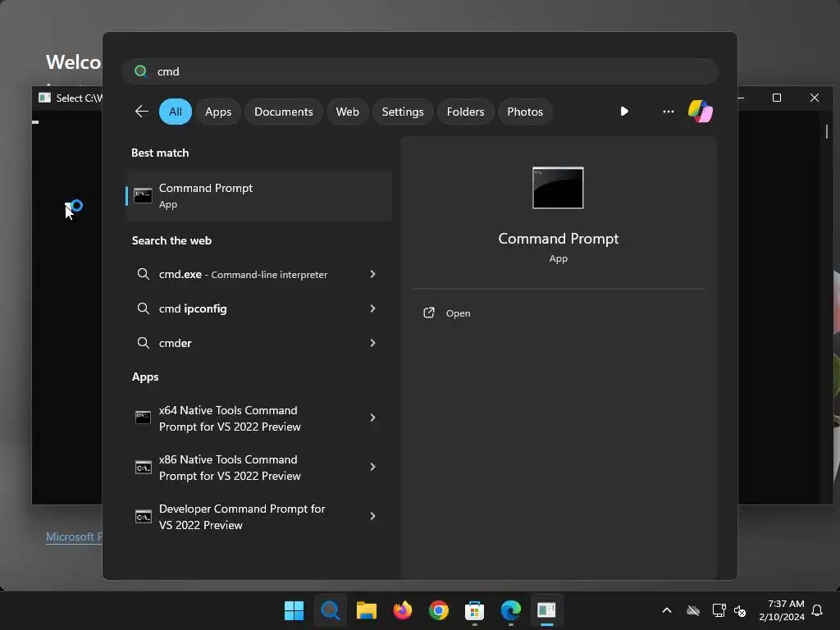Click the magnifier icon beside cmd.exe suggestion
Screen dimensions: 840x630
143,274
